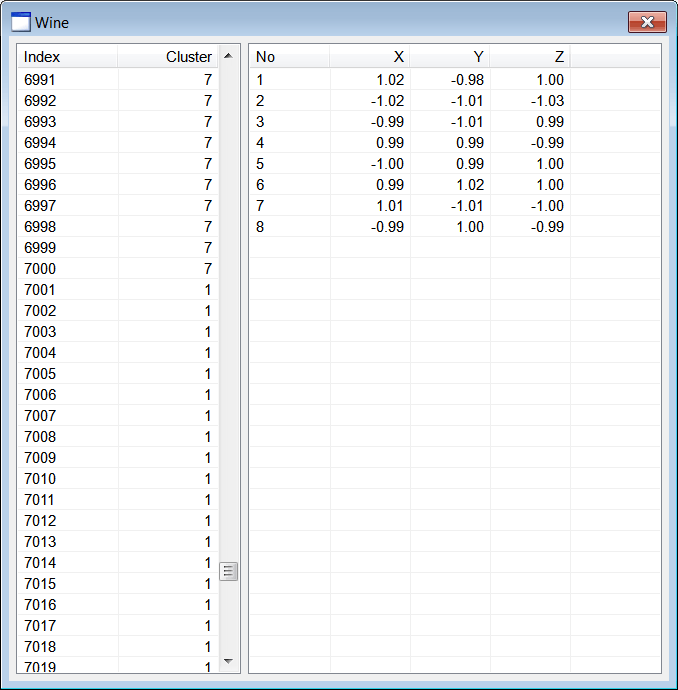Viewport: 678px width, 690px height.
Task: Select row with index 7010
Action: click(x=118, y=479)
